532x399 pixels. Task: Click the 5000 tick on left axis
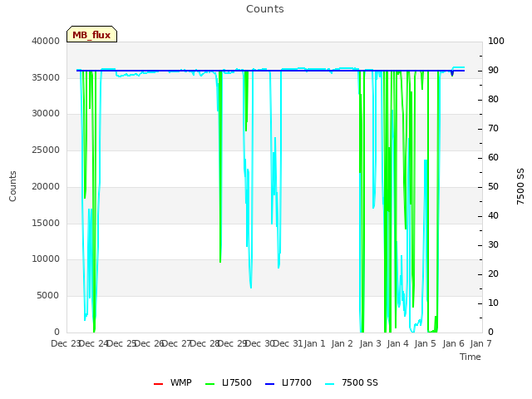48,296
